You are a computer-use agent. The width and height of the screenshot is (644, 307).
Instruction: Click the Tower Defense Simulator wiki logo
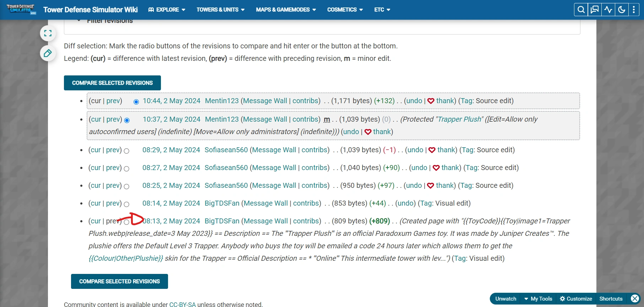click(x=21, y=9)
